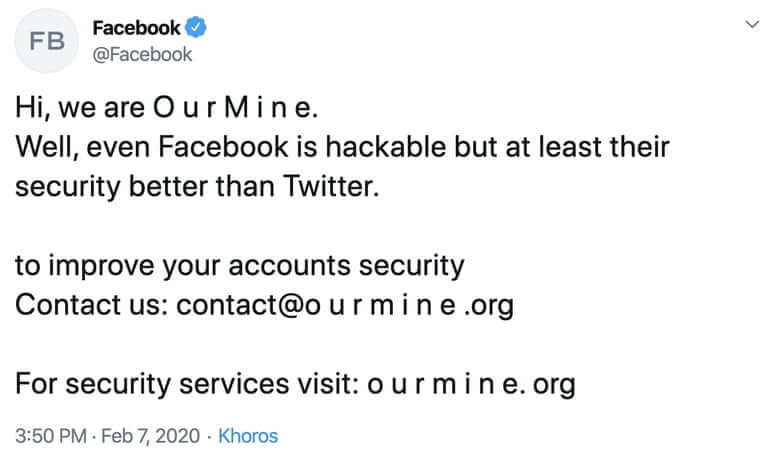The width and height of the screenshot is (768, 463).
Task: Click the 3:50 PM timestamp
Action: (x=50, y=436)
